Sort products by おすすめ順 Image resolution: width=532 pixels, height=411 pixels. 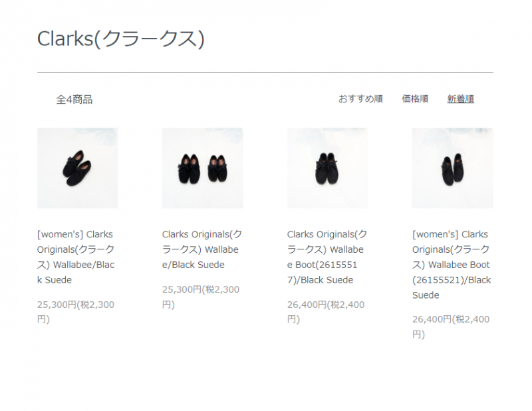click(x=360, y=99)
